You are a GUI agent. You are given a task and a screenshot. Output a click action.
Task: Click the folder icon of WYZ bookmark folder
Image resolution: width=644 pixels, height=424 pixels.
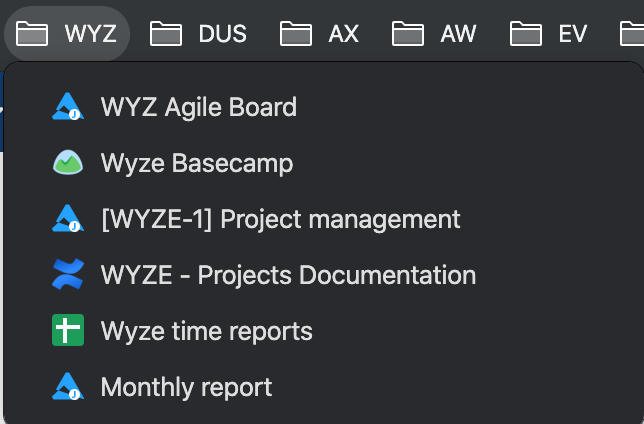pyautogui.click(x=32, y=33)
